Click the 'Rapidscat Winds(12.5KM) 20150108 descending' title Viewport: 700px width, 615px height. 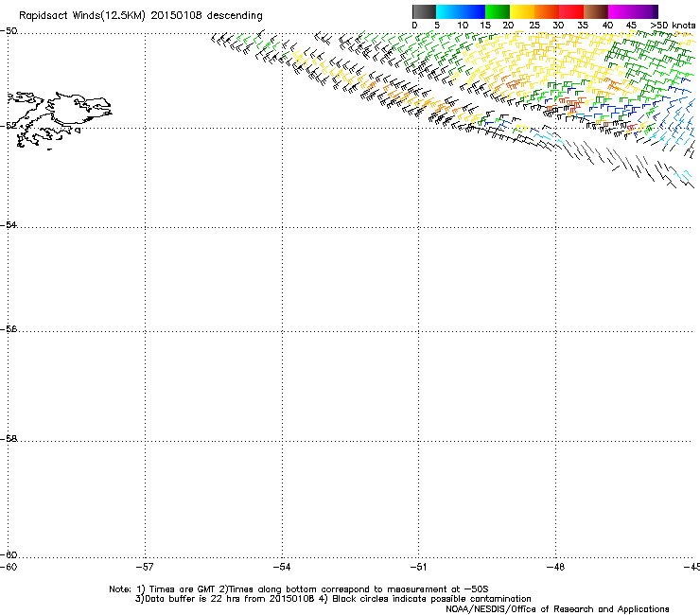coord(141,16)
